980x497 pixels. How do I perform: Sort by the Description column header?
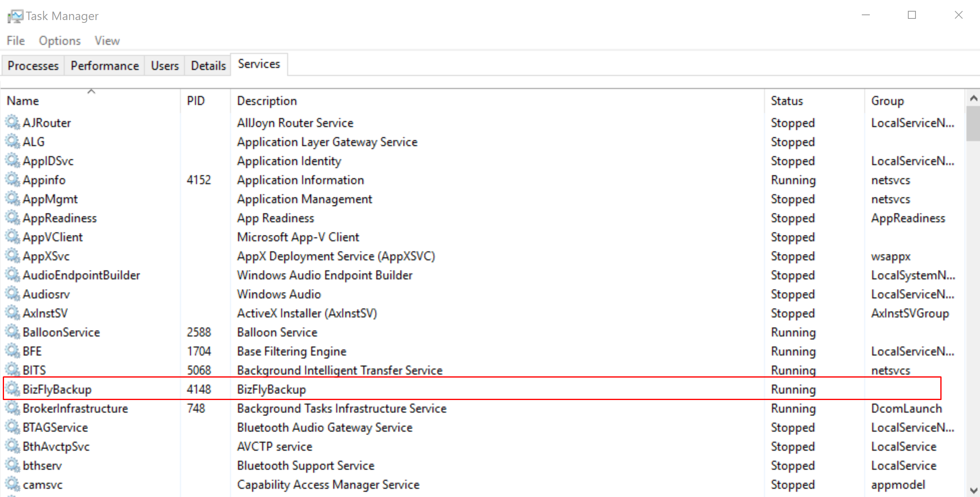497,101
